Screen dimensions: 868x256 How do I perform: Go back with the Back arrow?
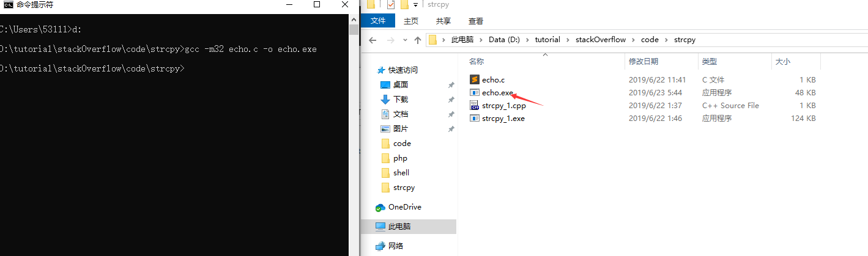click(373, 40)
